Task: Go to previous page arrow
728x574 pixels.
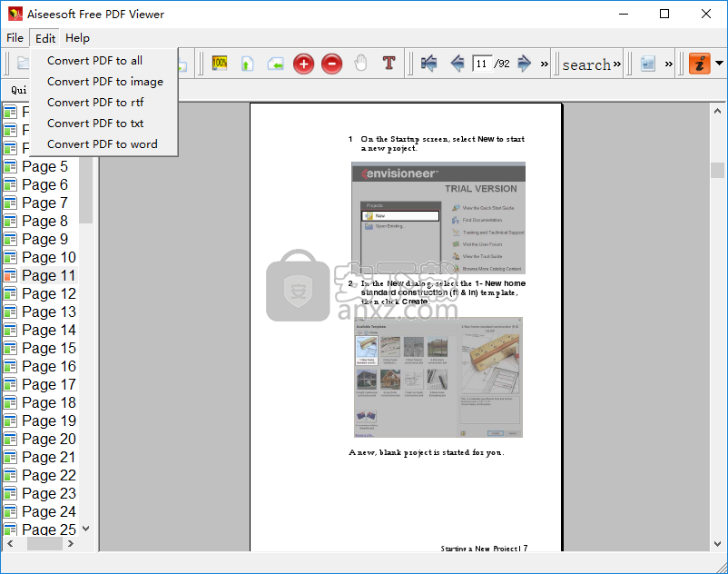Action: coord(457,63)
